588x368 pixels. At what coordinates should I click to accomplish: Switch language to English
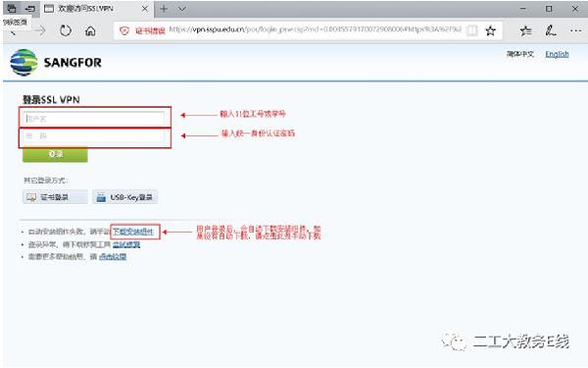pos(557,54)
